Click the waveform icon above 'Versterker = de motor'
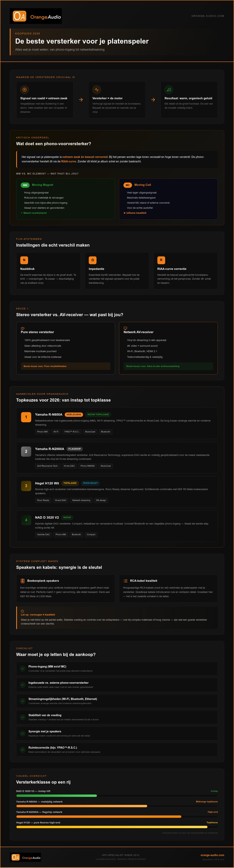Viewport: 234px width, 868px height. tap(97, 90)
